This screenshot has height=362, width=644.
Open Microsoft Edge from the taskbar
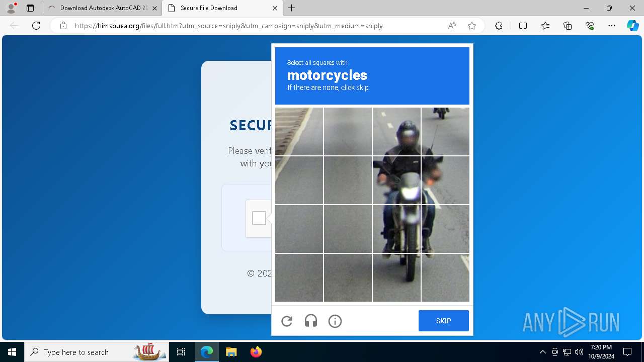(207, 352)
